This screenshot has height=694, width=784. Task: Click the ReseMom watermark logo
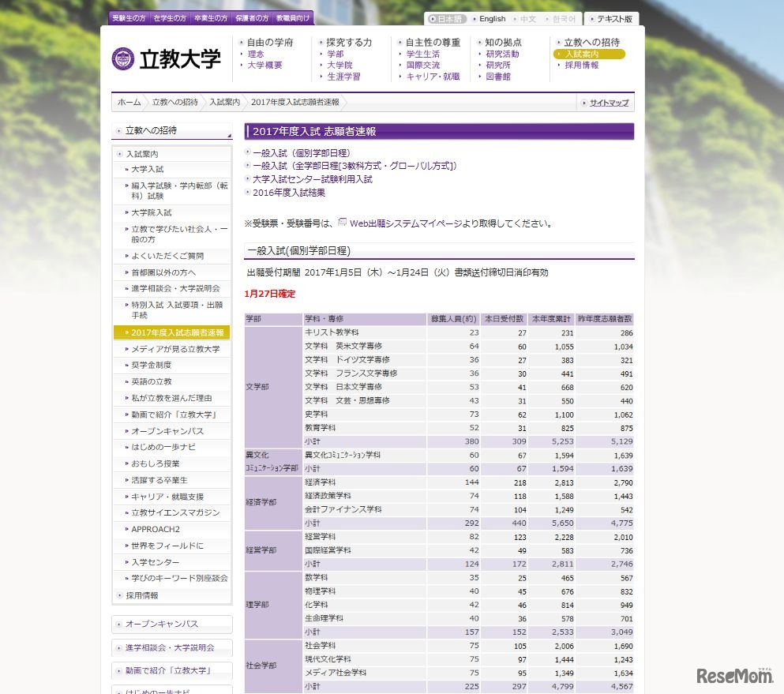click(x=733, y=675)
